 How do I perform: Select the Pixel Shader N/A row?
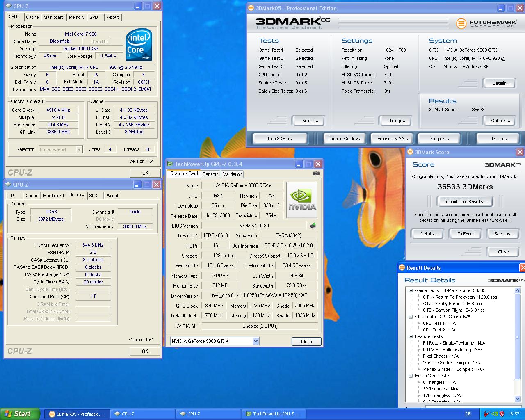pos(441,356)
